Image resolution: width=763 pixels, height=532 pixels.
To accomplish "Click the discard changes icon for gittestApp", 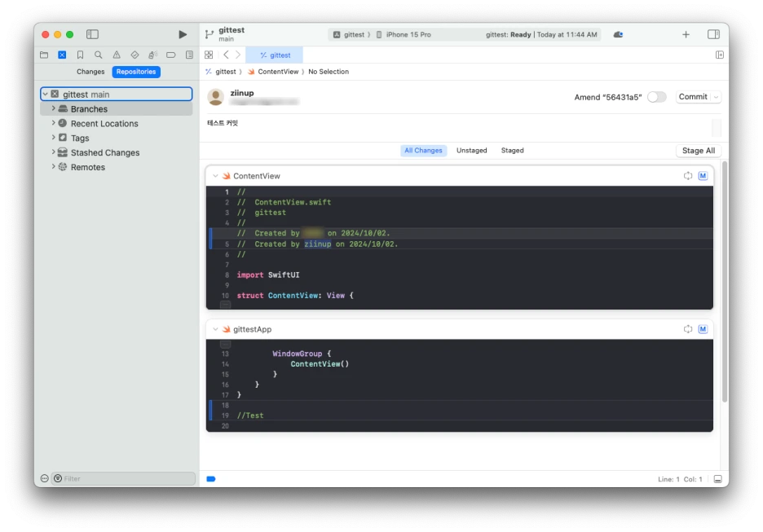I will 687,329.
